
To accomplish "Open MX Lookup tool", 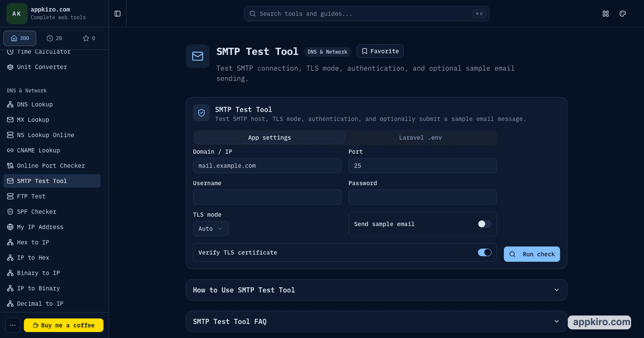I will coord(52,120).
